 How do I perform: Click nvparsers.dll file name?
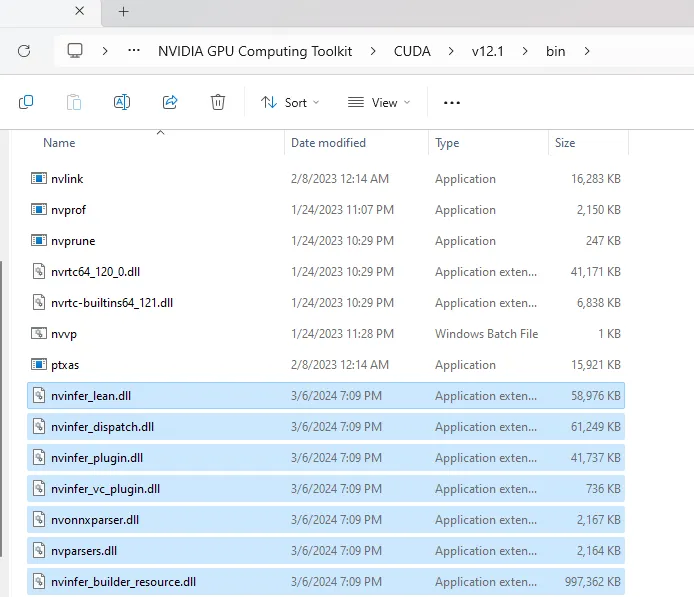click(84, 551)
